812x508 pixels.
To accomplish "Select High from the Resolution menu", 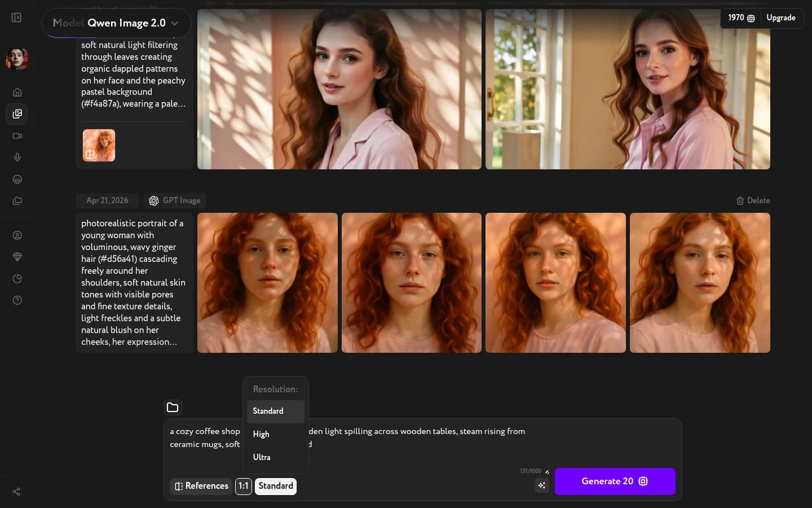I will pos(261,435).
